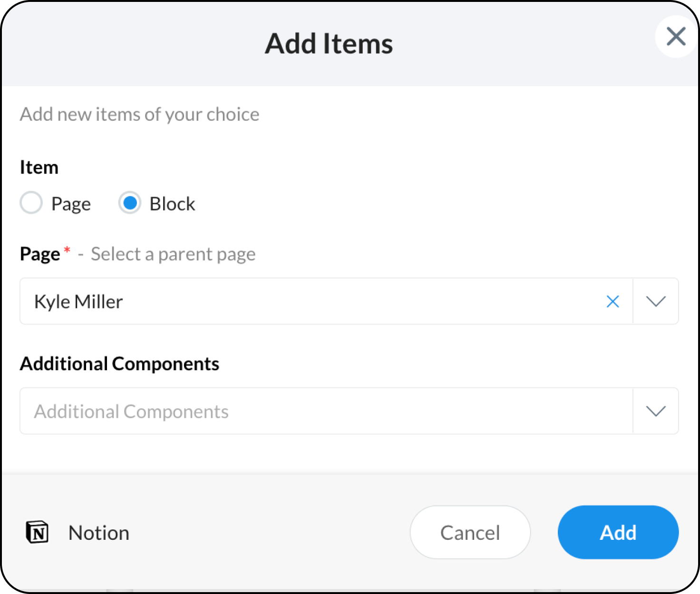Click the Page option label text

[x=71, y=204]
